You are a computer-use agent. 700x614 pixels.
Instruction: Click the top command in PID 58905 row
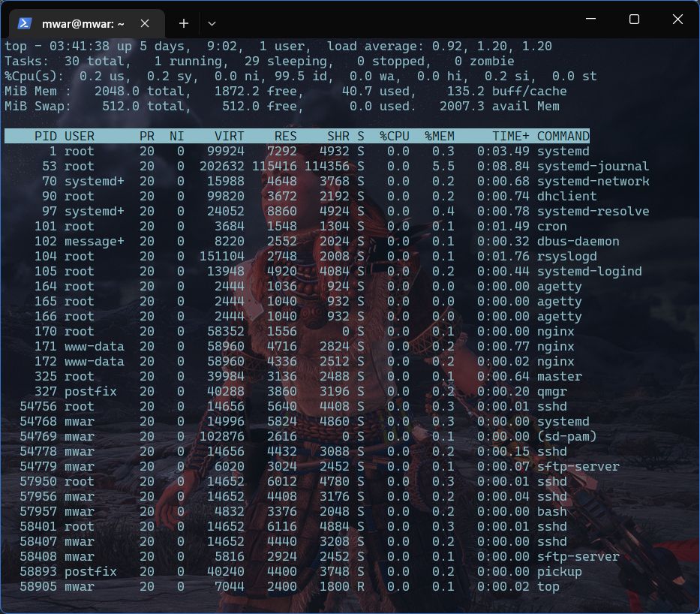(548, 587)
